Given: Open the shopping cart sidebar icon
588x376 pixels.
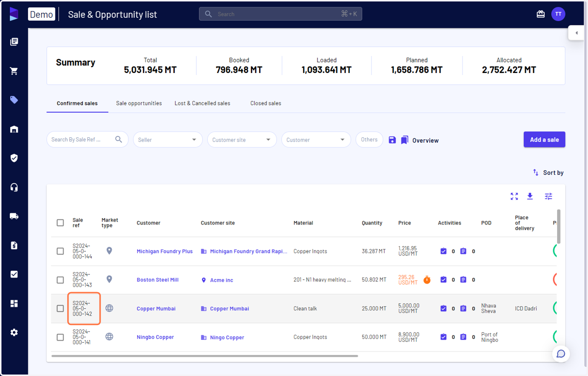Looking at the screenshot, I should tap(14, 71).
